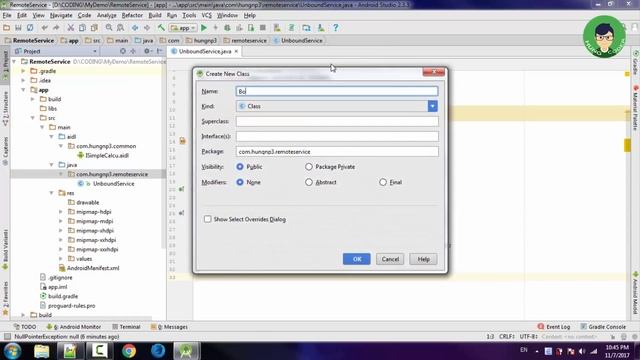Click the Back navigation arrow
The image size is (640, 360).
[135, 28]
